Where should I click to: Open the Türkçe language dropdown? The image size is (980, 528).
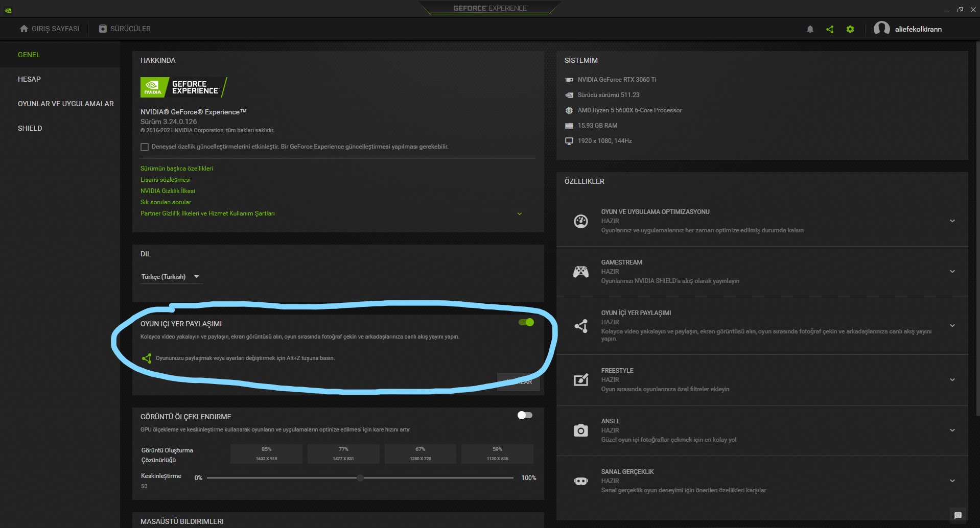point(170,277)
